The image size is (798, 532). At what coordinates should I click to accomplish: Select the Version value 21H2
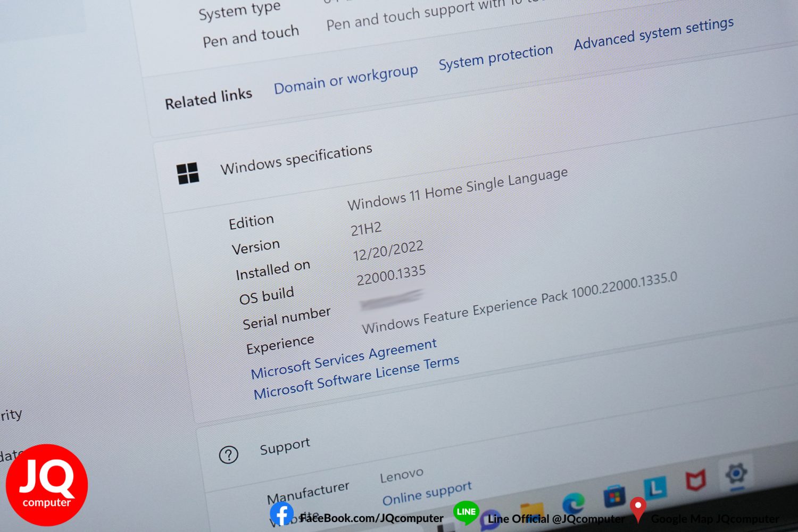click(x=366, y=229)
